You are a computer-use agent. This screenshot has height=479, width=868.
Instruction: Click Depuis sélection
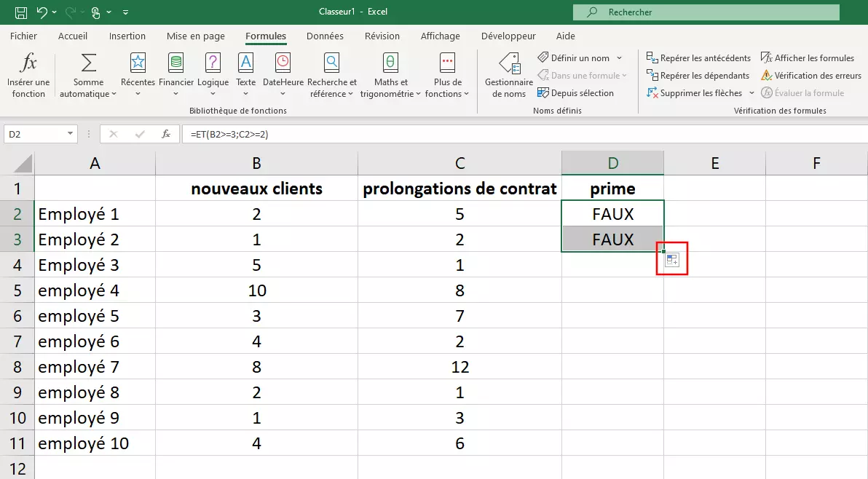[x=576, y=93]
